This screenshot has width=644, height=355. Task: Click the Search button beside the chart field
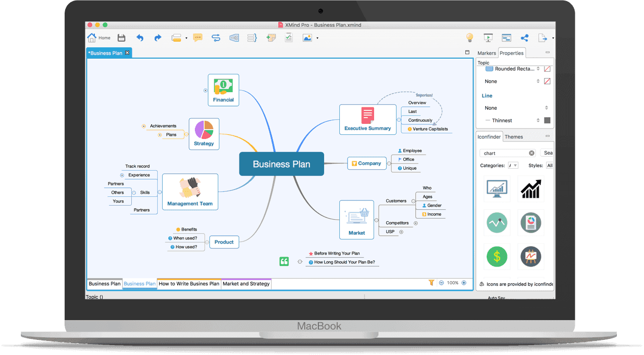click(548, 153)
